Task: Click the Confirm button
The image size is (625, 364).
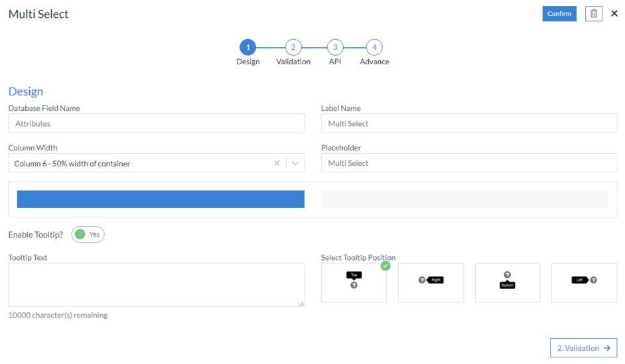Action: (559, 13)
